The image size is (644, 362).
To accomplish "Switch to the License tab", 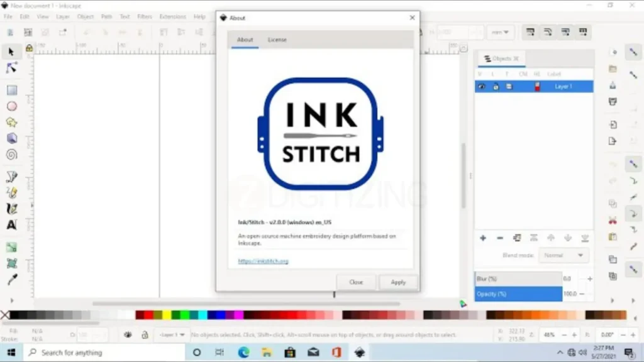I will [277, 40].
